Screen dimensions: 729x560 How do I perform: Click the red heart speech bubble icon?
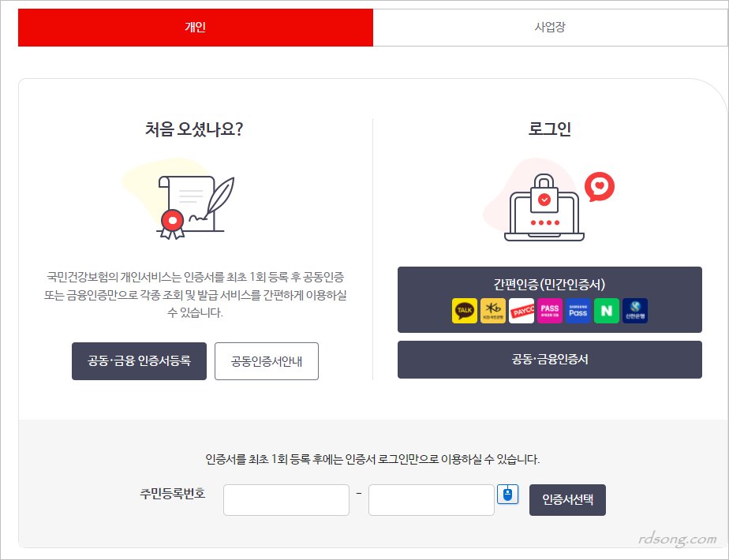click(x=600, y=187)
